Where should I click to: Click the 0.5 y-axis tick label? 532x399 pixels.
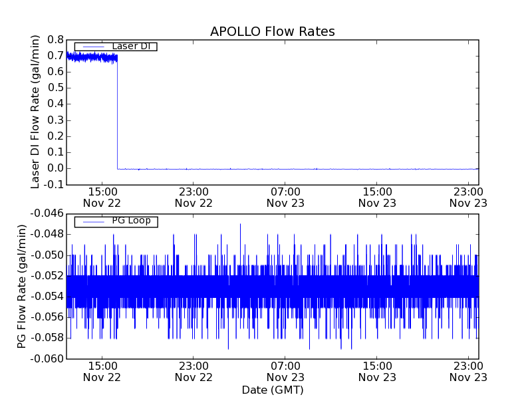(x=56, y=88)
